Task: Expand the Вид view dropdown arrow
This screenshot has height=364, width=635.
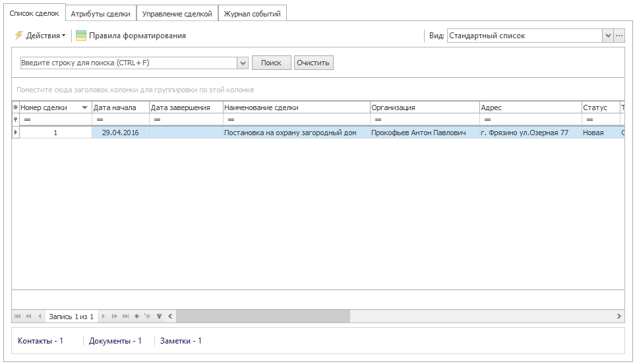Action: coord(608,36)
